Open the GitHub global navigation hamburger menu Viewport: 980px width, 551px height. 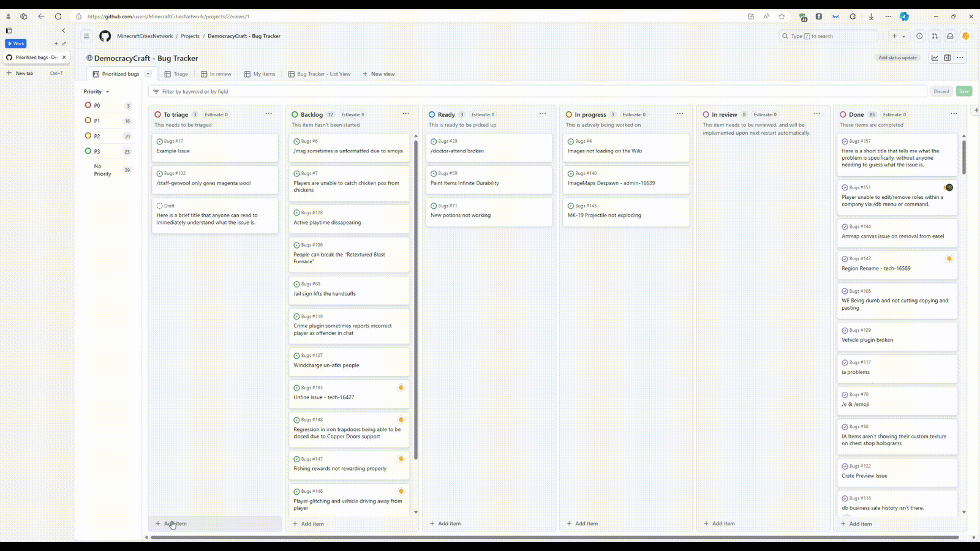[86, 36]
